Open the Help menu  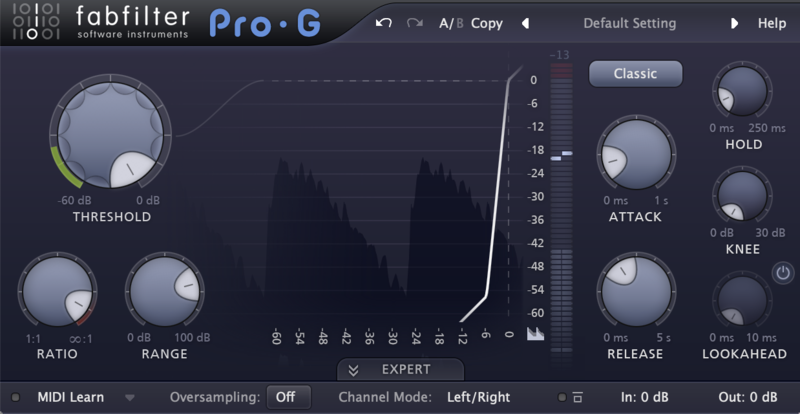771,23
